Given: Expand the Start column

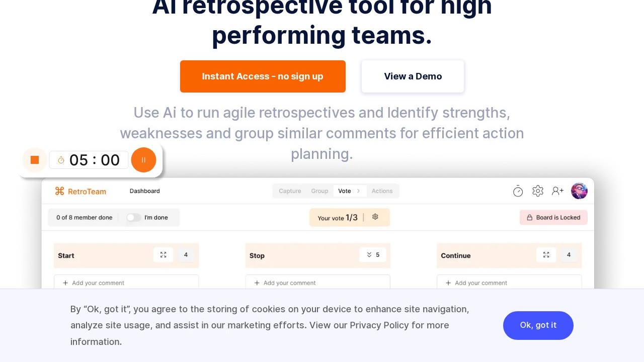Looking at the screenshot, I should tap(163, 255).
